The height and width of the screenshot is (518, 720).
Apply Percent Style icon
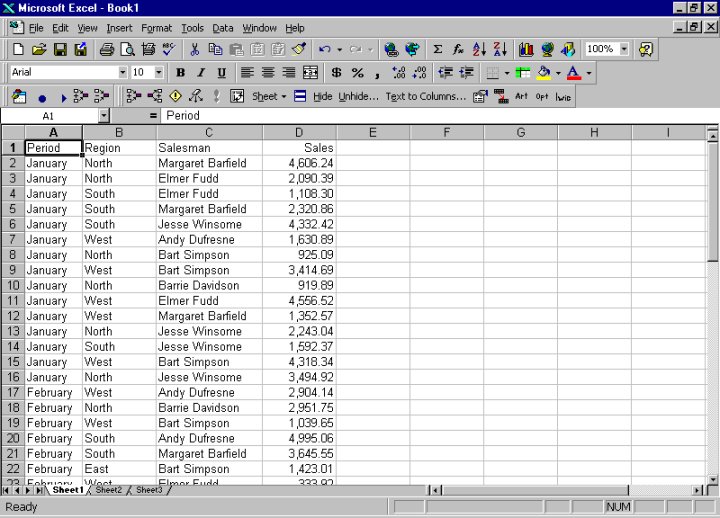[x=357, y=73]
